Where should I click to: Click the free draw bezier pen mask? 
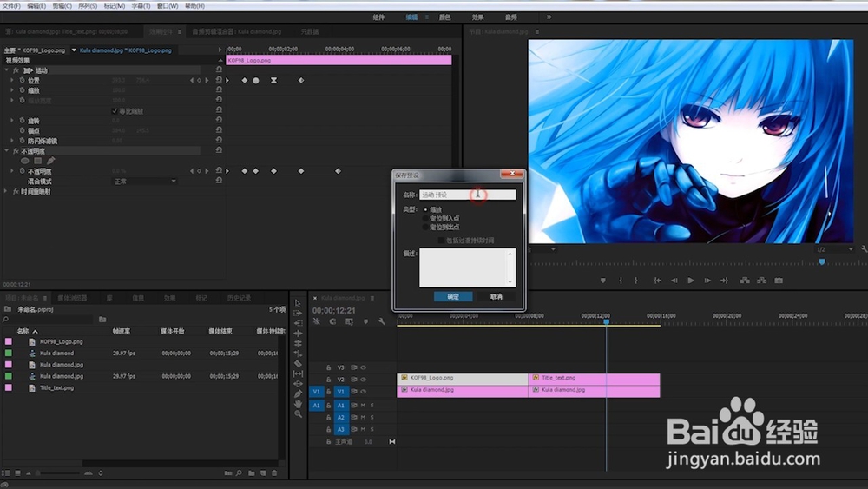click(x=50, y=161)
